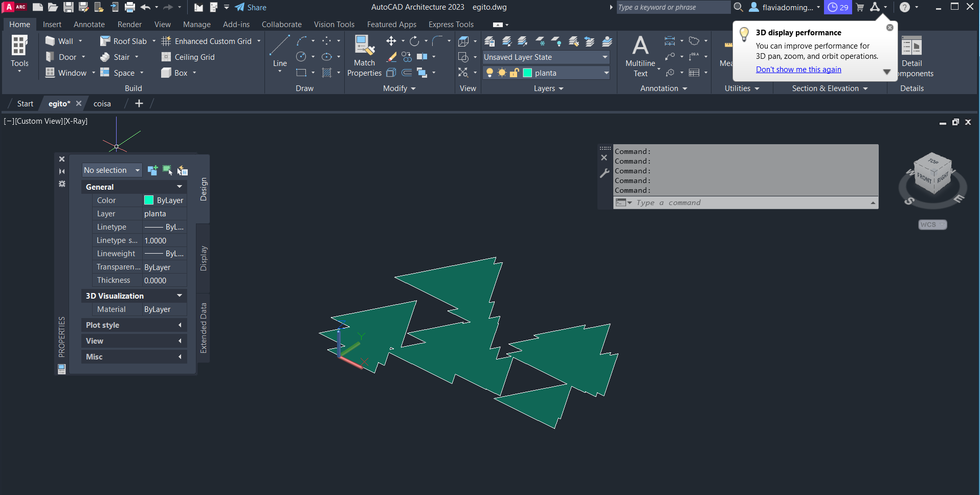Open the No selection dropdown

point(112,170)
